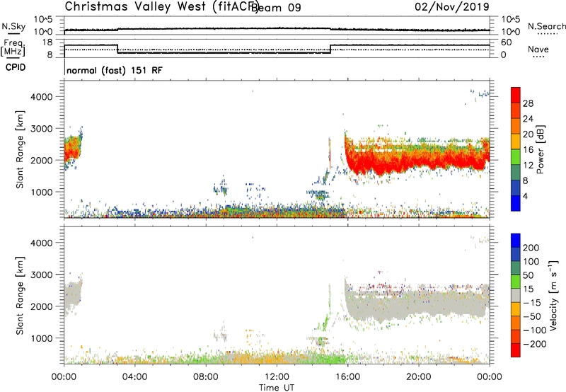Image resolution: width=566 pixels, height=392 pixels.
Task: Click the 'Nave' legend label
Action: point(538,49)
